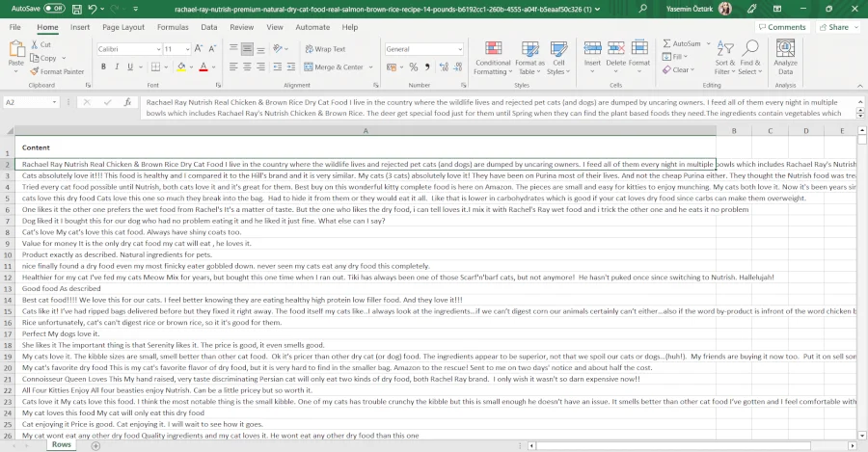Open Conditional Formatting menu
The height and width of the screenshot is (452, 868).
tap(493, 58)
